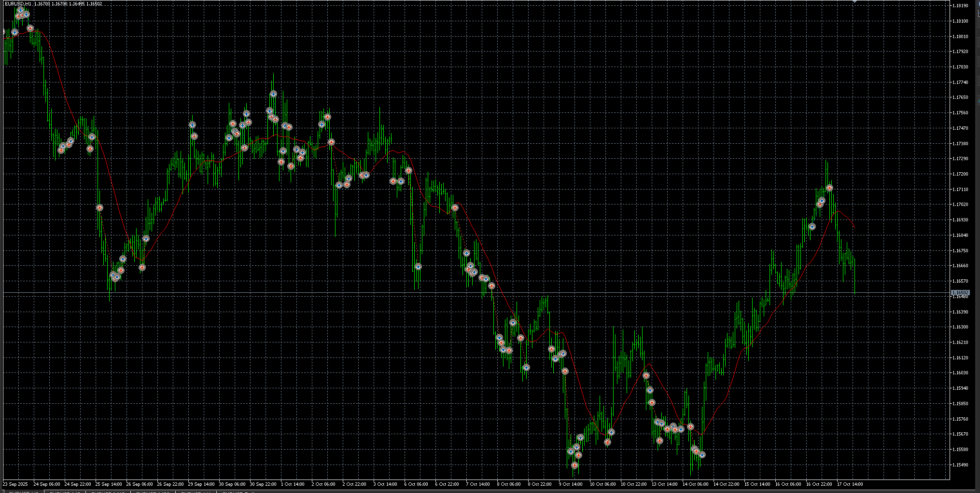This screenshot has height=493, width=980.
Task: Select the blue trade marker near 1.17490 on 29 Sep
Action: click(192, 125)
